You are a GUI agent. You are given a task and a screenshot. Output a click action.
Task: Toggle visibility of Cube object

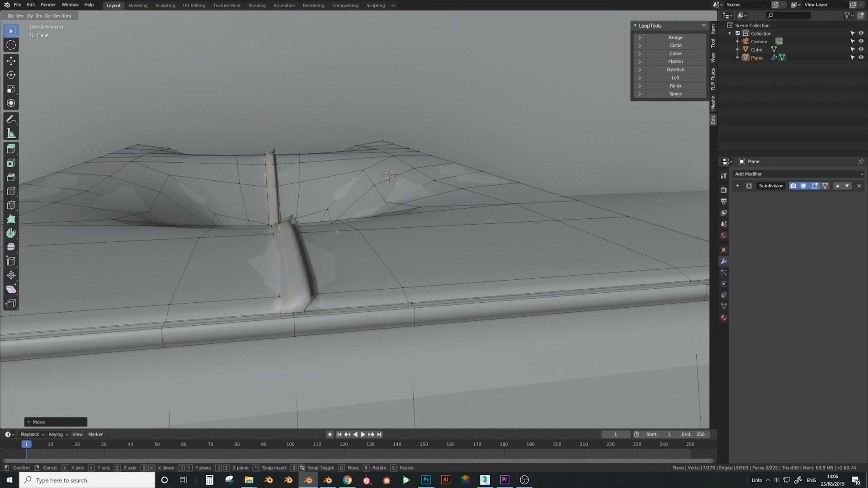tap(861, 50)
